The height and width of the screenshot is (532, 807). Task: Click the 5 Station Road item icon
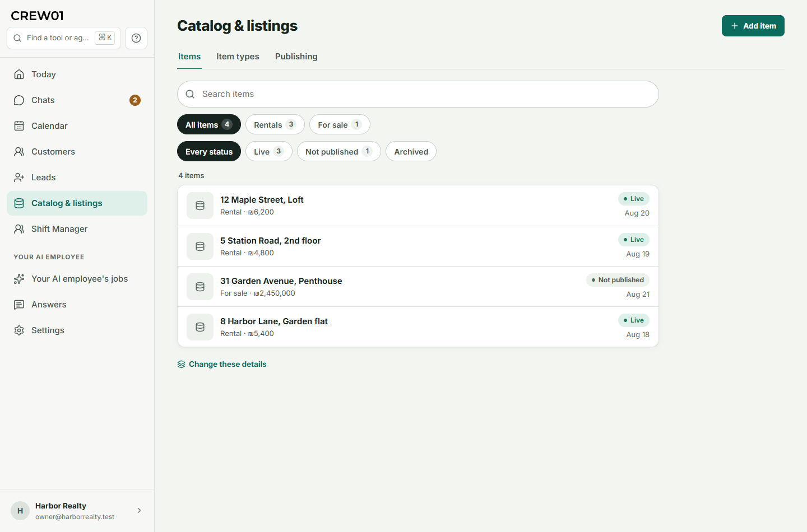tap(200, 246)
